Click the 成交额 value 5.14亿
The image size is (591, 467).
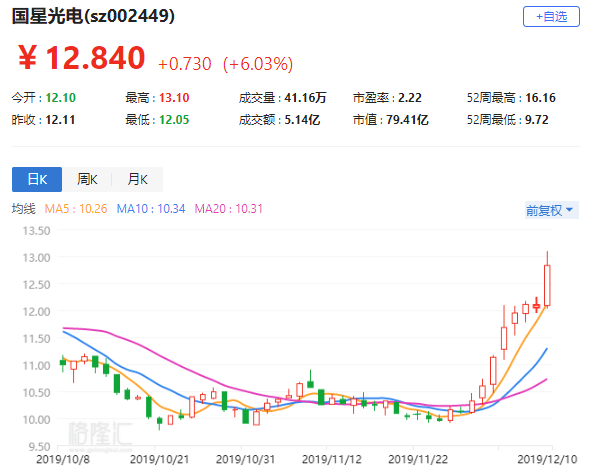point(302,120)
